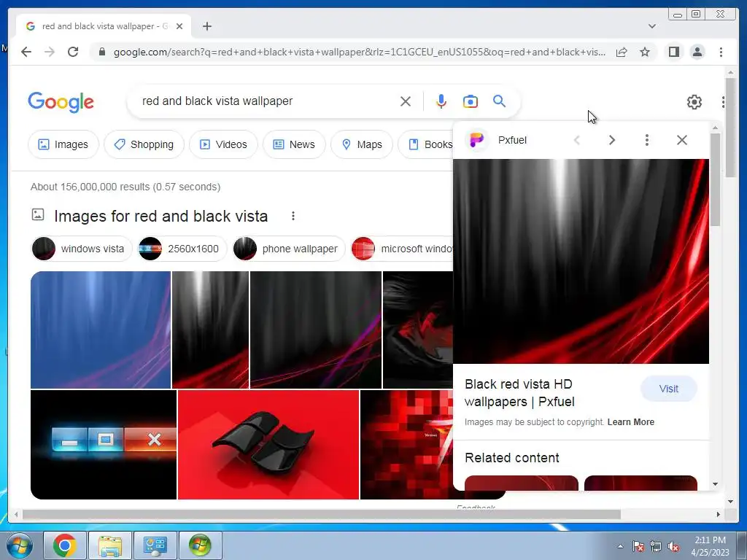Search by image camera icon
The image size is (747, 560).
[x=471, y=101]
